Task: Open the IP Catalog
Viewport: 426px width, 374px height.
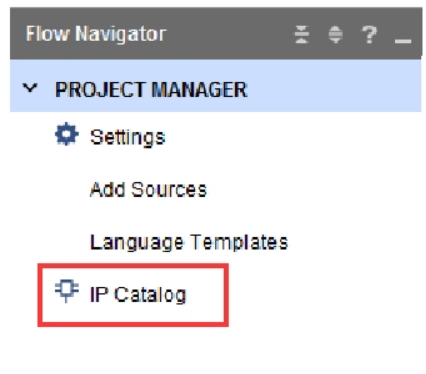Action: (x=138, y=295)
